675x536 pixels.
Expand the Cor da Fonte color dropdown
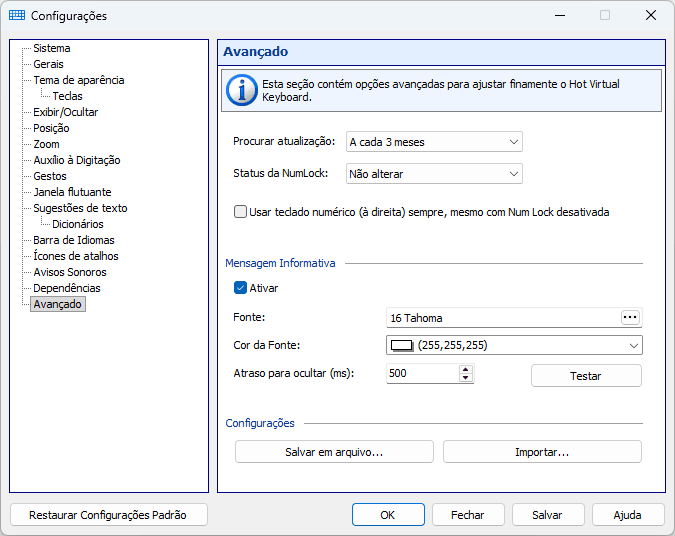tap(633, 345)
